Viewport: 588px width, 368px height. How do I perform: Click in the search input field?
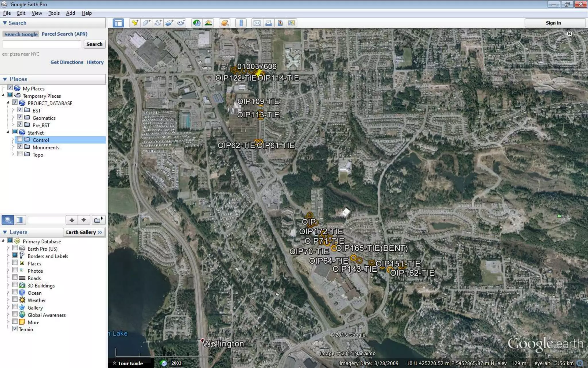(x=42, y=44)
